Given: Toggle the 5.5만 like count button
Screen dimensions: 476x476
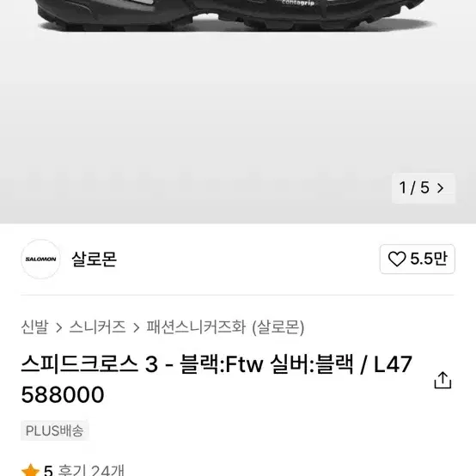Looking at the screenshot, I should pyautogui.click(x=417, y=259).
